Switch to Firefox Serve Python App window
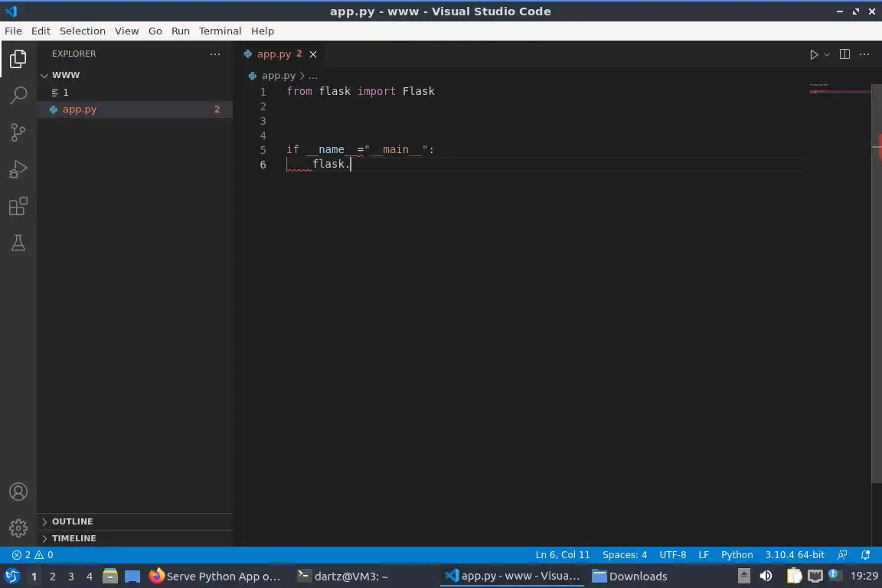The height and width of the screenshot is (588, 882). (x=215, y=577)
